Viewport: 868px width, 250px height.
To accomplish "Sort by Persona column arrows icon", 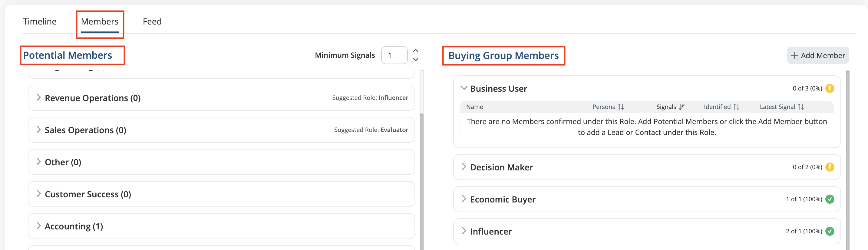I will [621, 107].
